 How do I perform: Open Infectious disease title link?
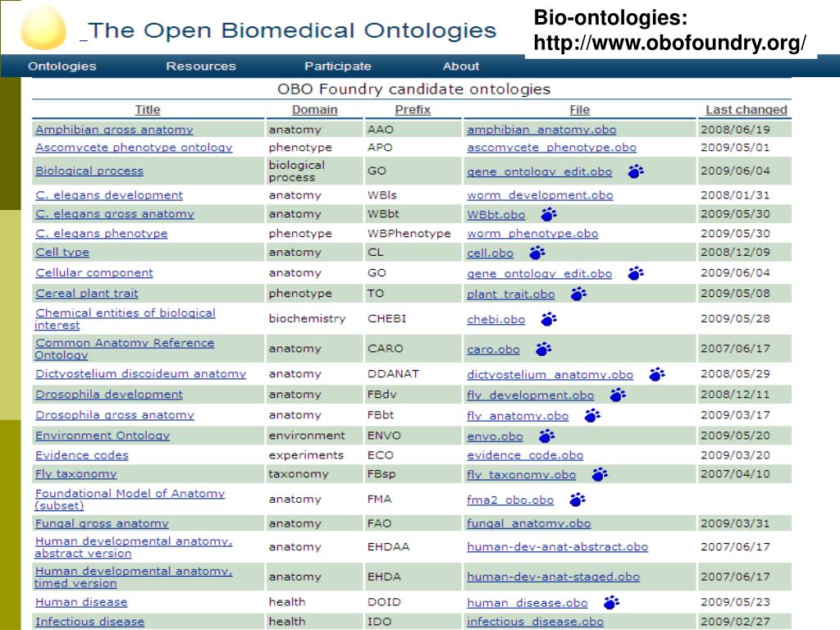click(90, 622)
